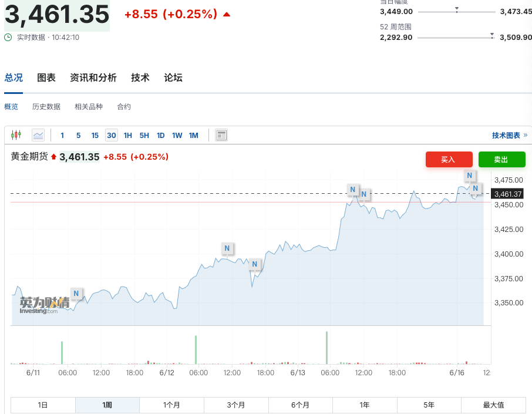Switch chart period to 1D

pyautogui.click(x=160, y=135)
